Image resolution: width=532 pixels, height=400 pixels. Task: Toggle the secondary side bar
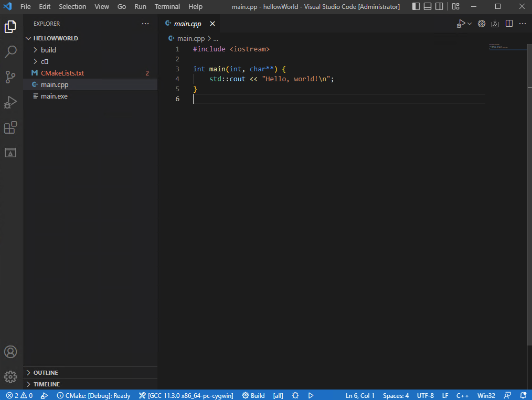[x=439, y=6]
